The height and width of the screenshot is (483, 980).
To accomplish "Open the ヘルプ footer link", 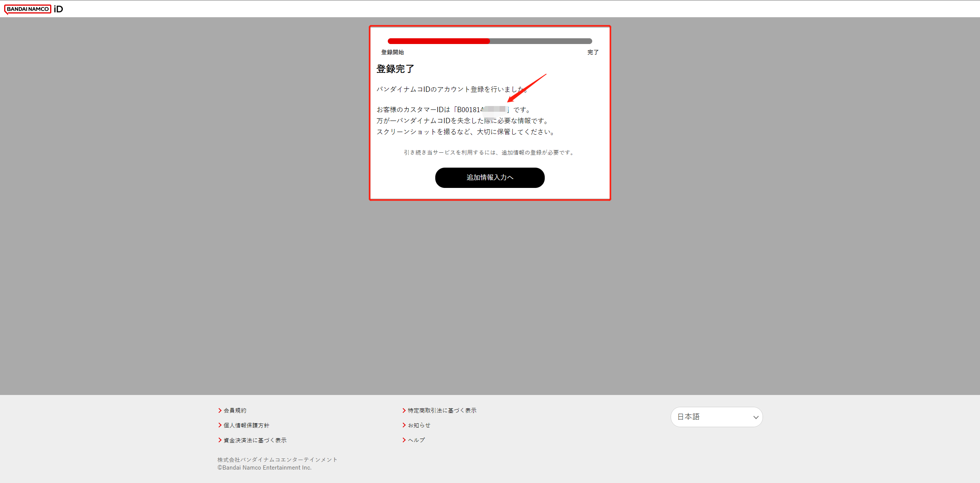I will point(416,440).
